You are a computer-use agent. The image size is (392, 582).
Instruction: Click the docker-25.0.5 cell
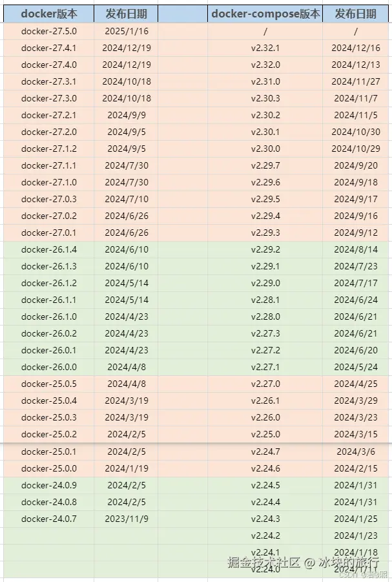coord(48,384)
